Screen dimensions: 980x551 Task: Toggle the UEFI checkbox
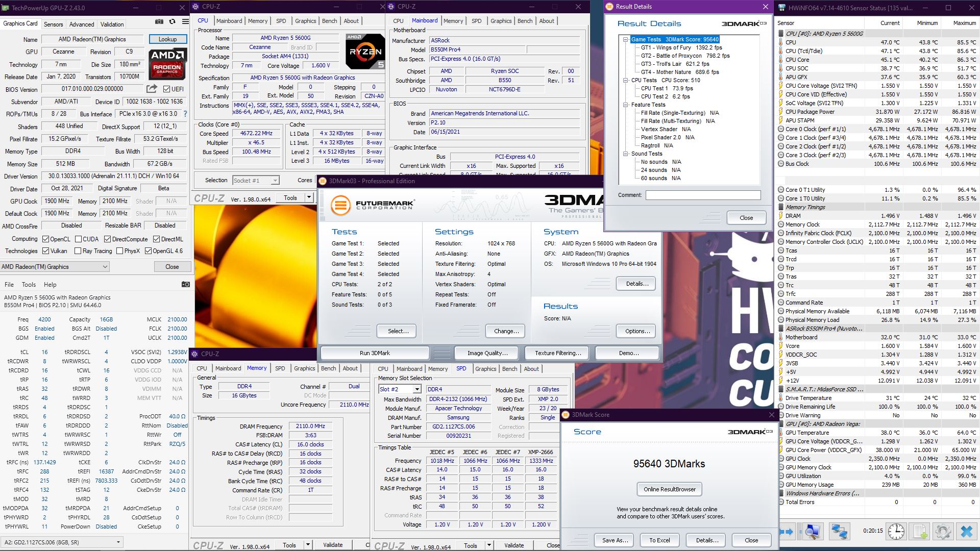click(166, 89)
